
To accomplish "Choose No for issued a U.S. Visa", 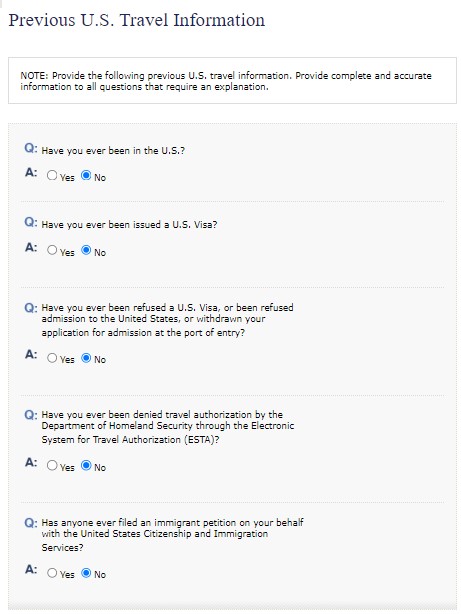I will [86, 250].
